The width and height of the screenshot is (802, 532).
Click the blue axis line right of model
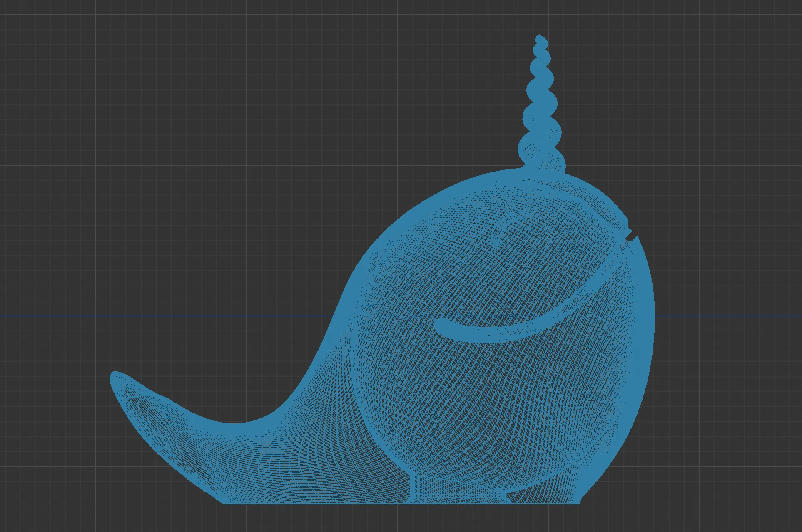[729, 316]
